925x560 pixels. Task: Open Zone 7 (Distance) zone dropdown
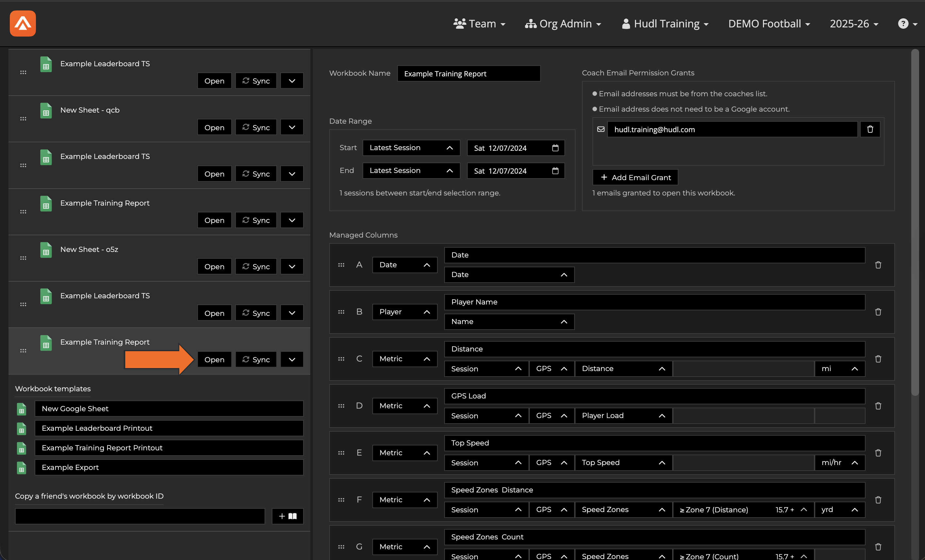pos(743,510)
